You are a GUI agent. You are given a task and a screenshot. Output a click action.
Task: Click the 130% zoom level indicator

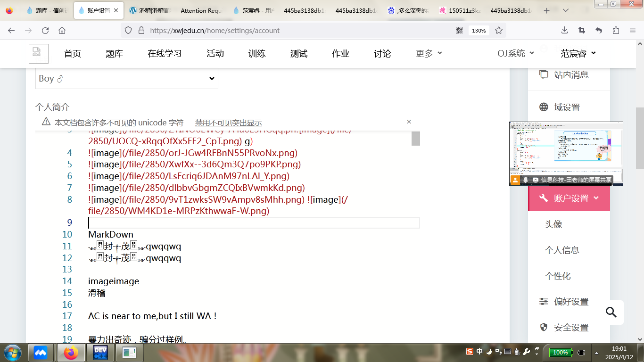click(x=479, y=30)
